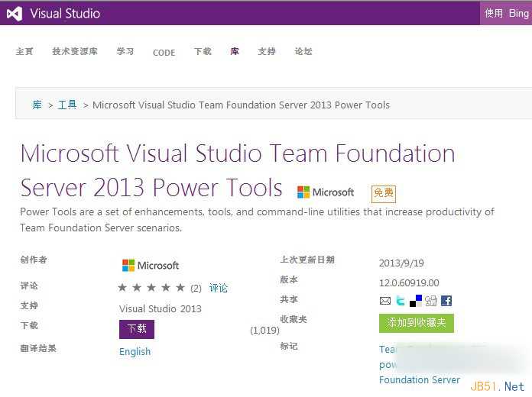Click the Foundation Server tag link
The width and height of the screenshot is (532, 397).
[420, 379]
